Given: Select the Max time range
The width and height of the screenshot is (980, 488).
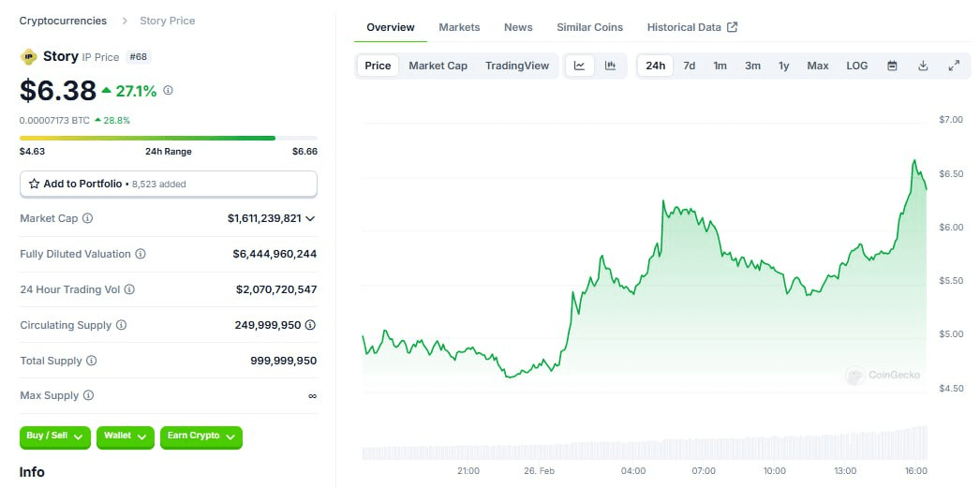Looking at the screenshot, I should (x=818, y=66).
